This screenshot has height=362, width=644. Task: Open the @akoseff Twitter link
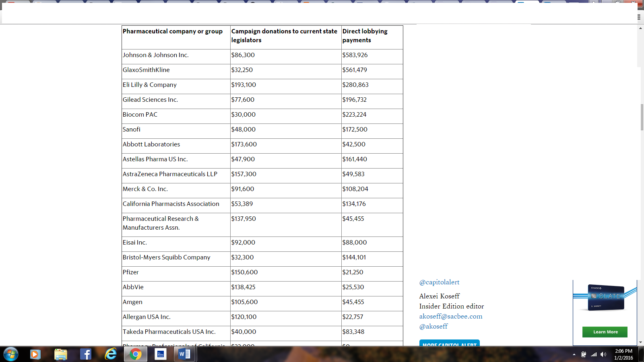point(433,327)
